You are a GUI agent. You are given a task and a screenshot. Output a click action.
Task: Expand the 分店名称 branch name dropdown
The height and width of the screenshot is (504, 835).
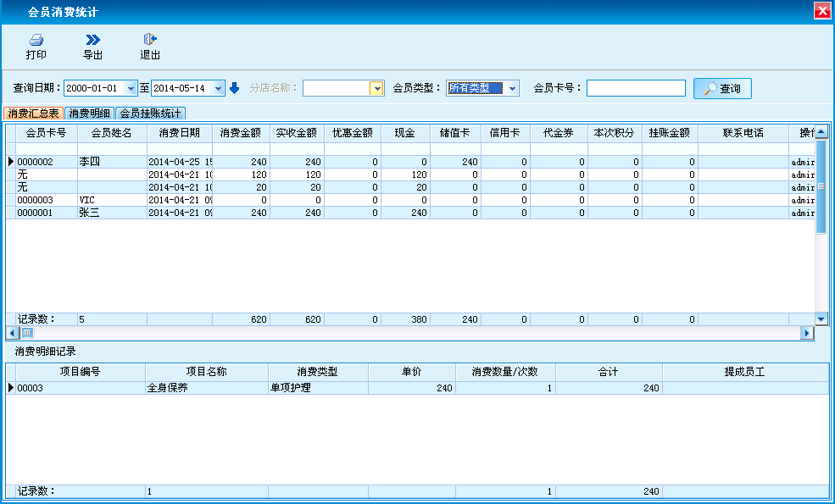click(x=376, y=88)
